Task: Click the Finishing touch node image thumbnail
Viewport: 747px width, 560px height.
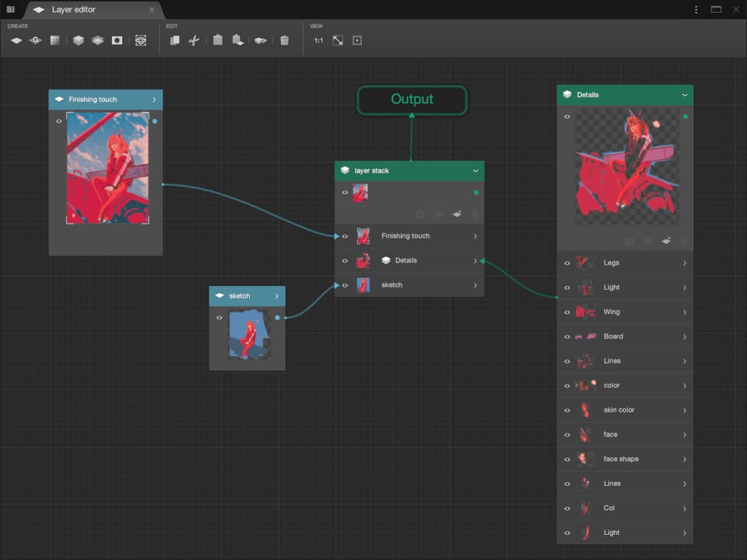Action: click(107, 167)
